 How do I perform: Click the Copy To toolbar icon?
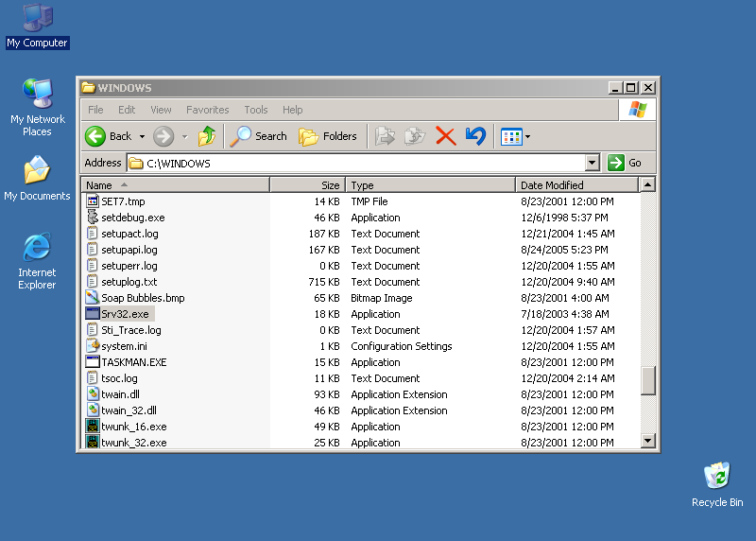(x=415, y=136)
